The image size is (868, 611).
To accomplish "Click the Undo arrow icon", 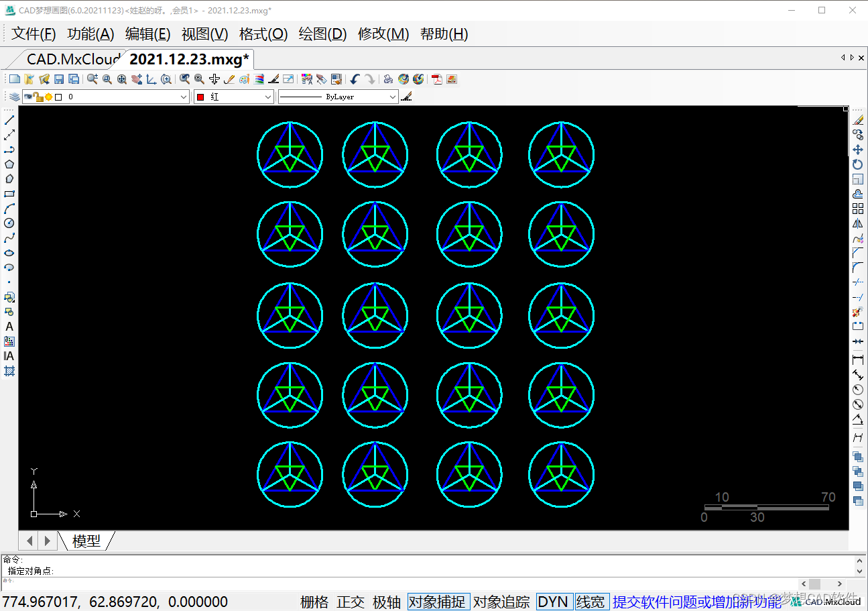I will pos(355,79).
